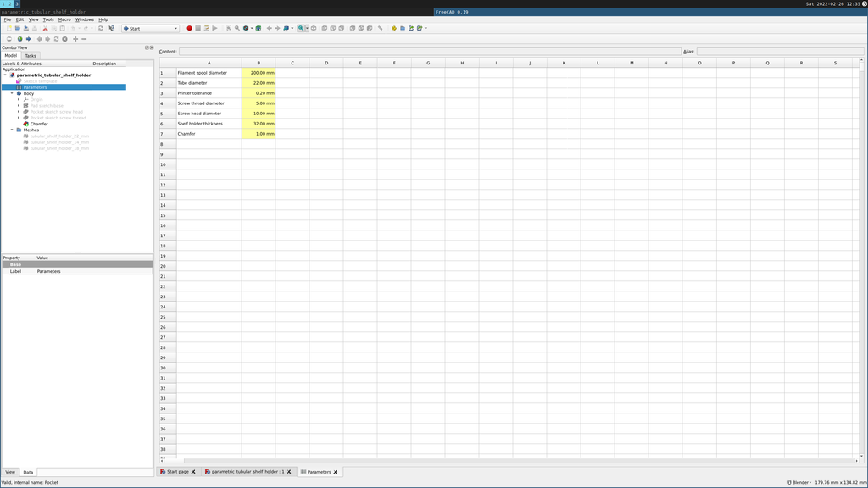
Task: Click the Alias input field
Action: (780, 52)
